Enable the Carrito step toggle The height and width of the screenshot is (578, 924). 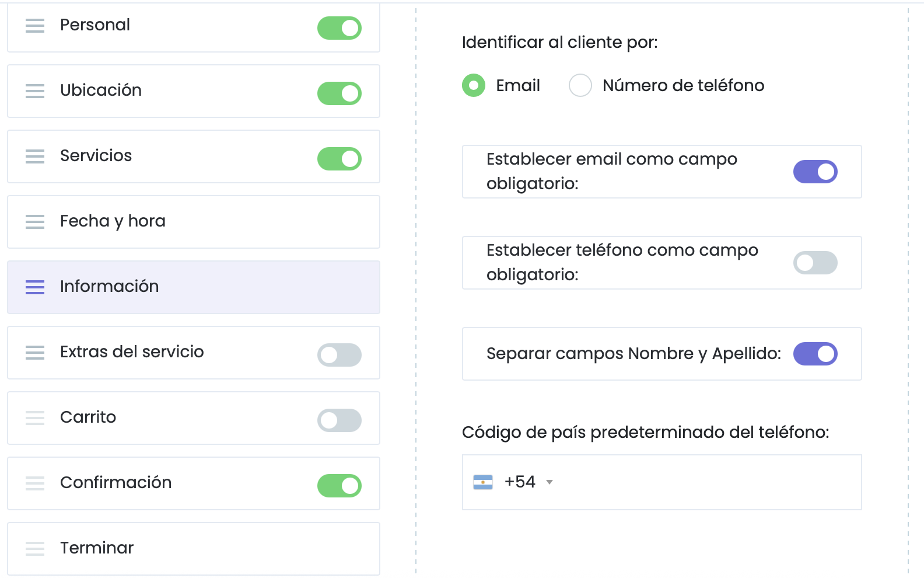pyautogui.click(x=339, y=420)
